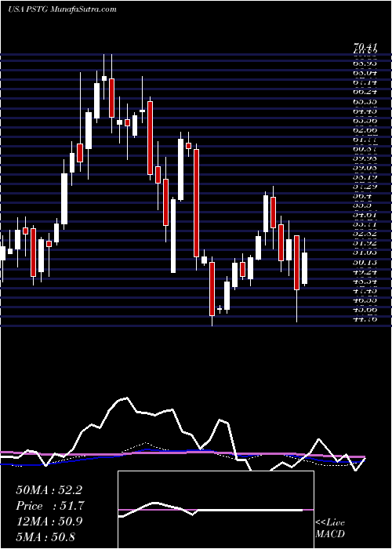
Task: Select the '50MA : 52.2' readout
Action: coord(49,490)
